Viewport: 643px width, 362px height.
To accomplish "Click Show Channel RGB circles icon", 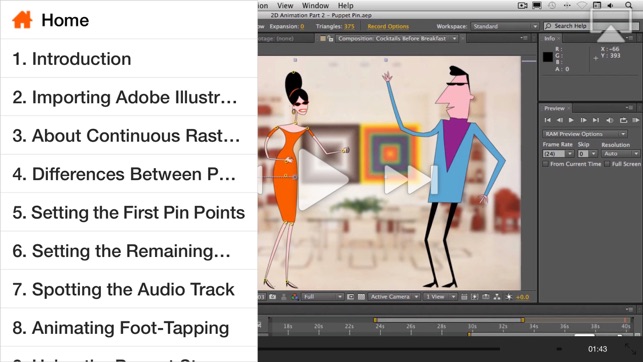I will (x=294, y=297).
